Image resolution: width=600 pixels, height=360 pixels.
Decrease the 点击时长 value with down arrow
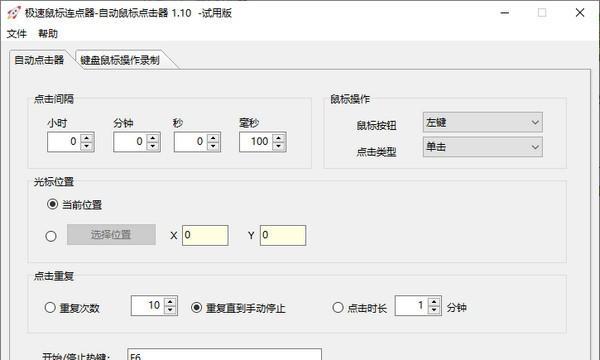[434, 310]
